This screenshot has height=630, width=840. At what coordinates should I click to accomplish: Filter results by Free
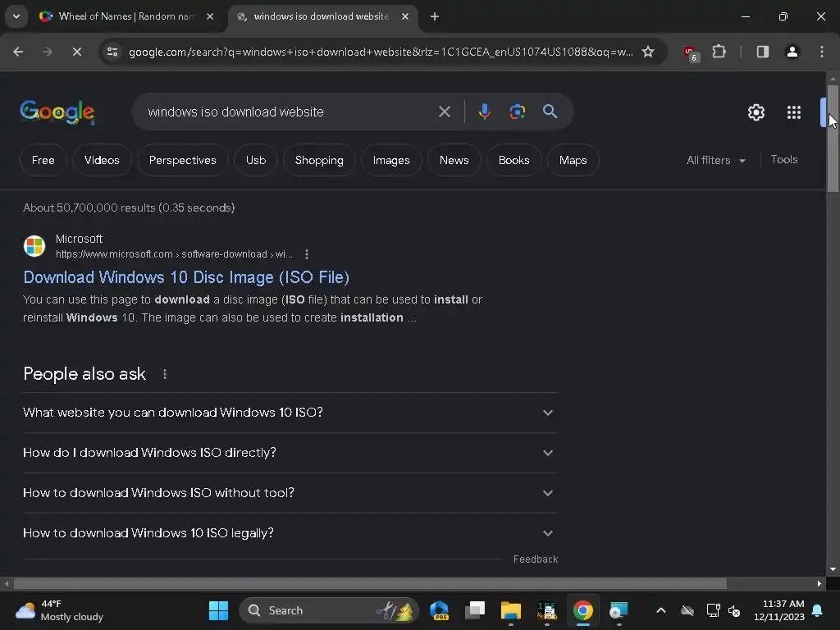(43, 160)
